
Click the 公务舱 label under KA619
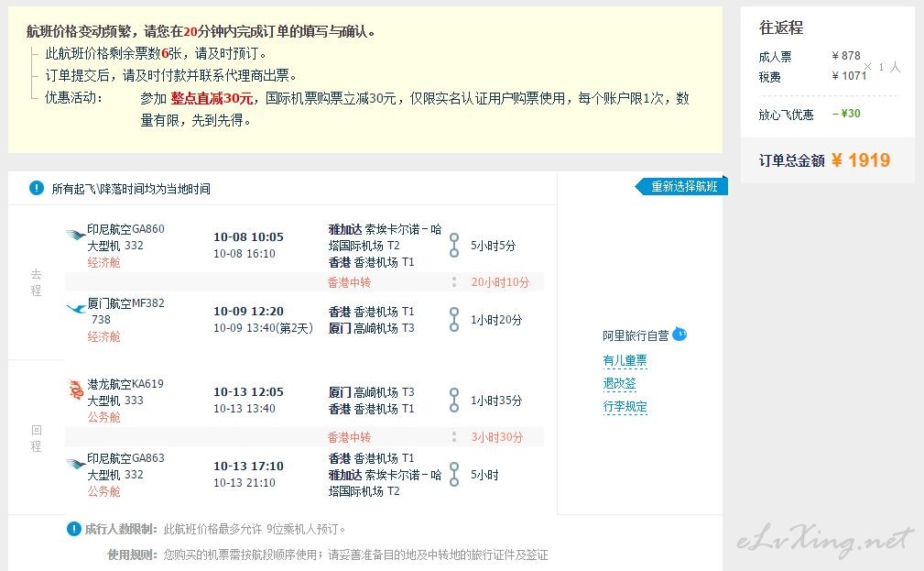103,417
